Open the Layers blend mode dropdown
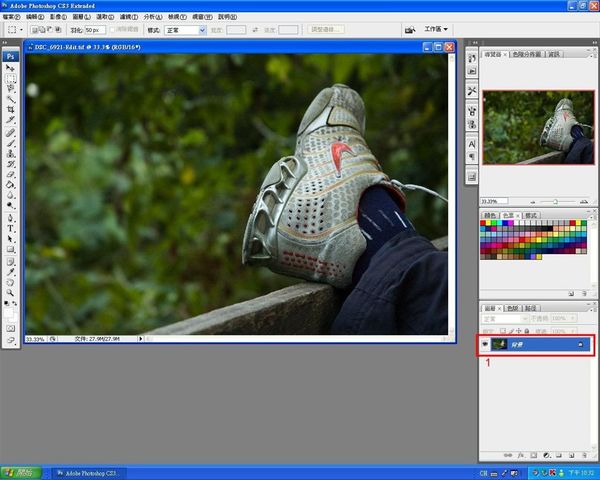 (x=505, y=318)
